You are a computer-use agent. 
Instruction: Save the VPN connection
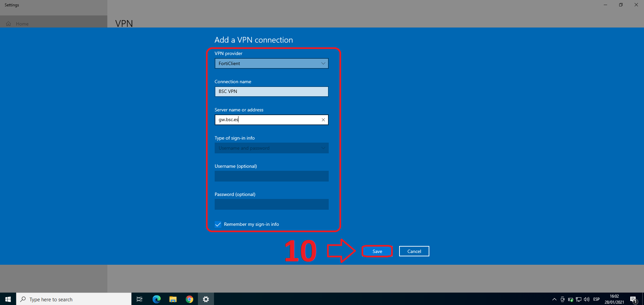pyautogui.click(x=377, y=251)
